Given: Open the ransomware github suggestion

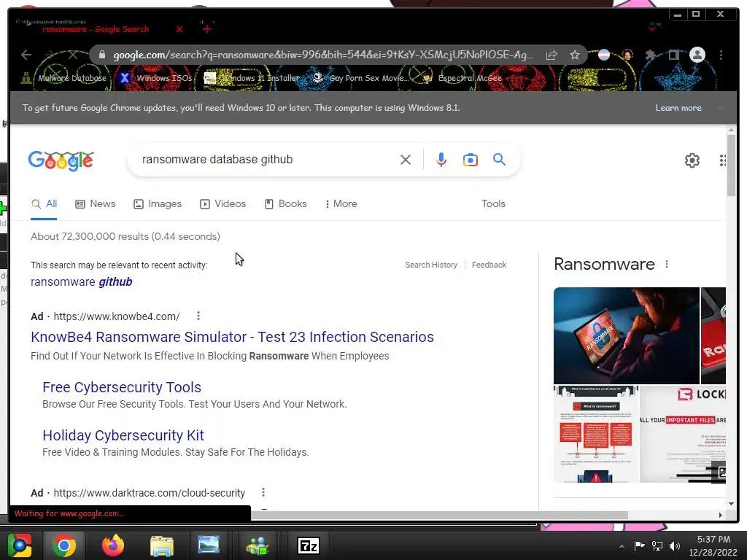Looking at the screenshot, I should [x=82, y=282].
